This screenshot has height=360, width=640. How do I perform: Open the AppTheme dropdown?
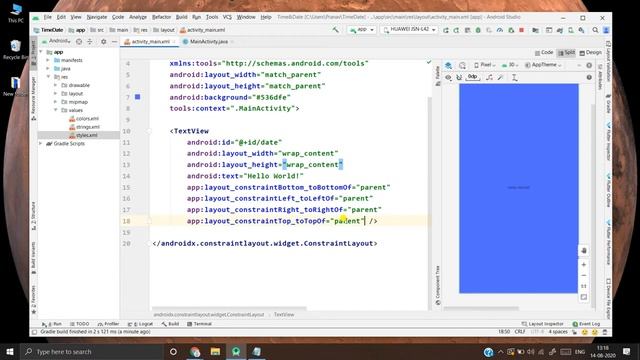coord(543,65)
